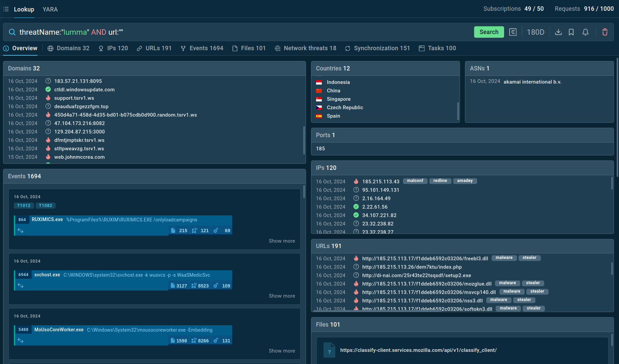Open the search templates icon beside Search
Viewport: 619px width, 364px height.
point(513,32)
